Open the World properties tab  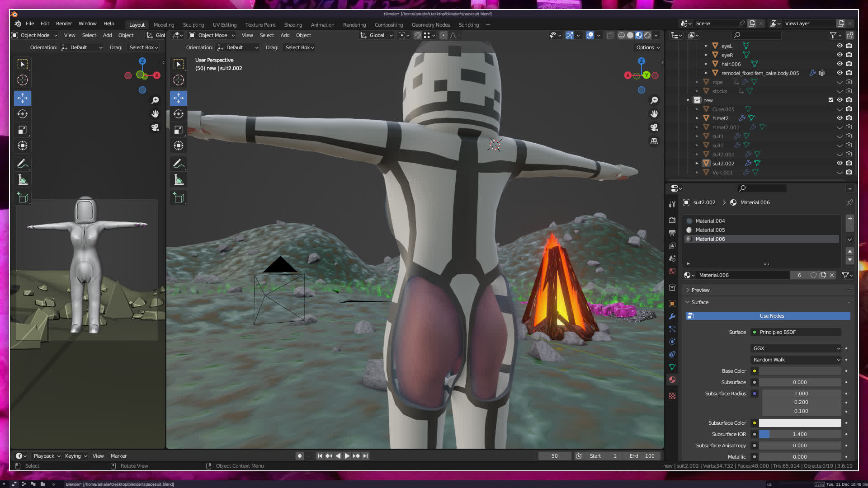tap(672, 271)
